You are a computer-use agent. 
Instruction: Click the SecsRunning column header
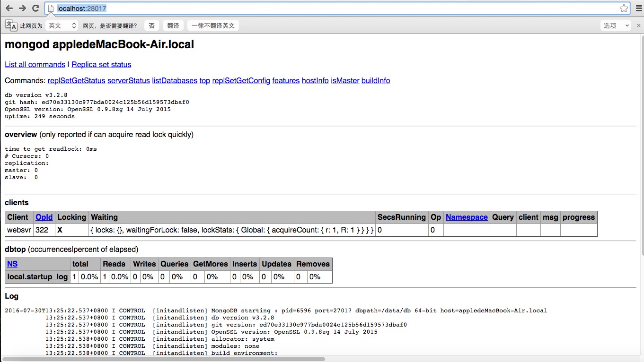point(401,217)
